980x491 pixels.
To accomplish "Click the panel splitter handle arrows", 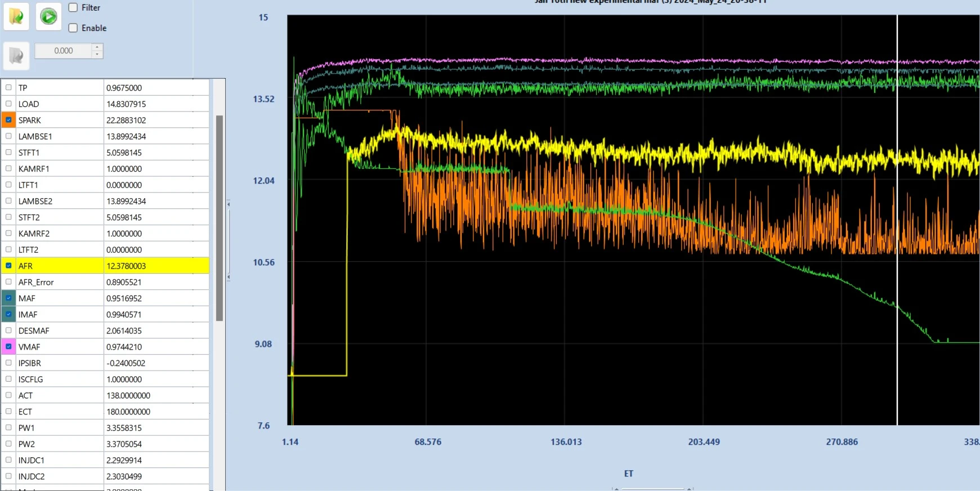I will [x=229, y=240].
